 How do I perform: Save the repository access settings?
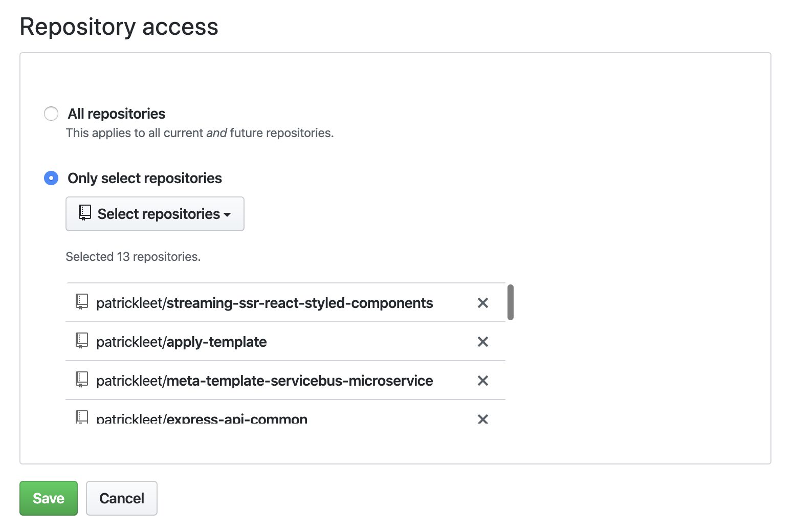[49, 498]
